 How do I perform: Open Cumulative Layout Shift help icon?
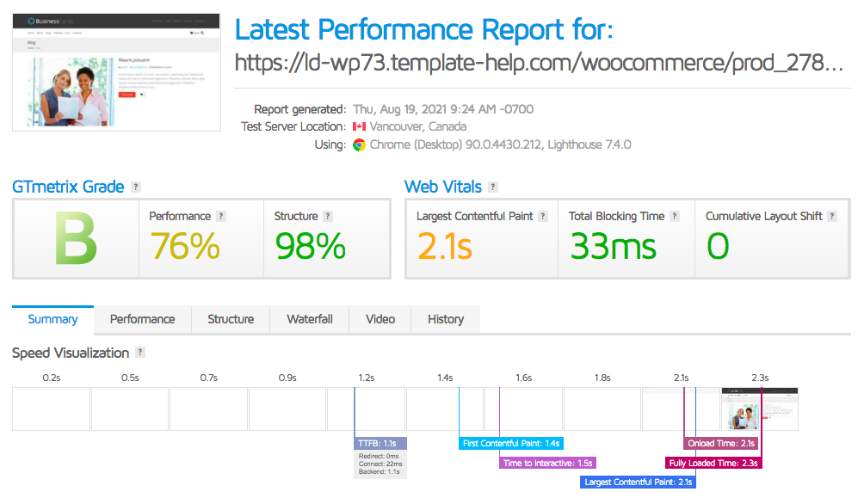click(x=832, y=217)
